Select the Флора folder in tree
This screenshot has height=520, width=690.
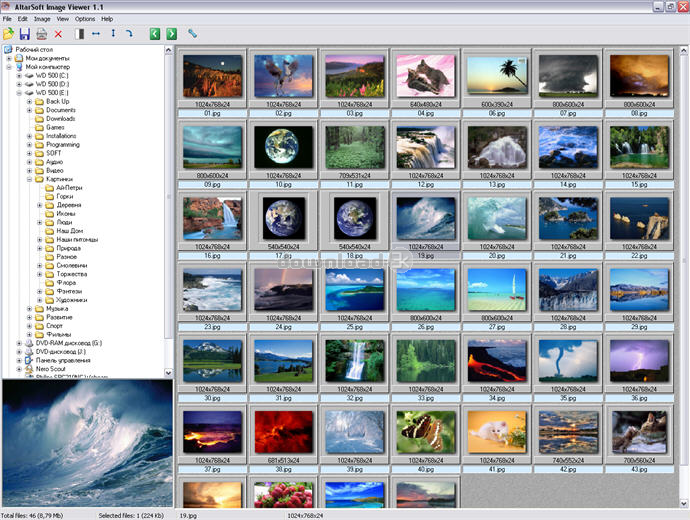point(66,282)
